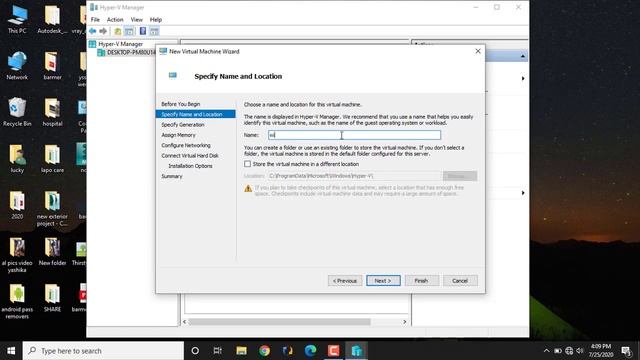Expand the lower Actions pane submenu arrow
This screenshot has height=360, width=640.
(x=523, y=193)
